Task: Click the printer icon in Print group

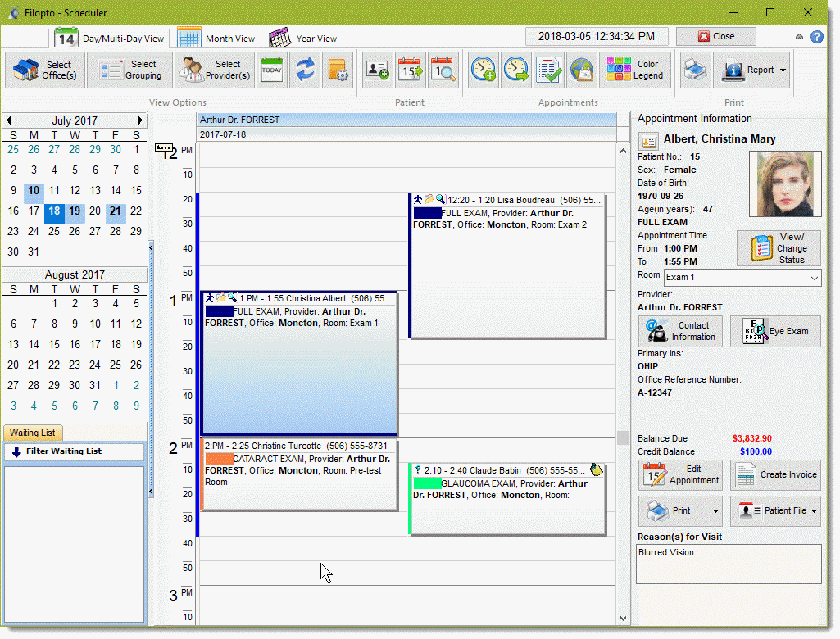Action: (695, 70)
